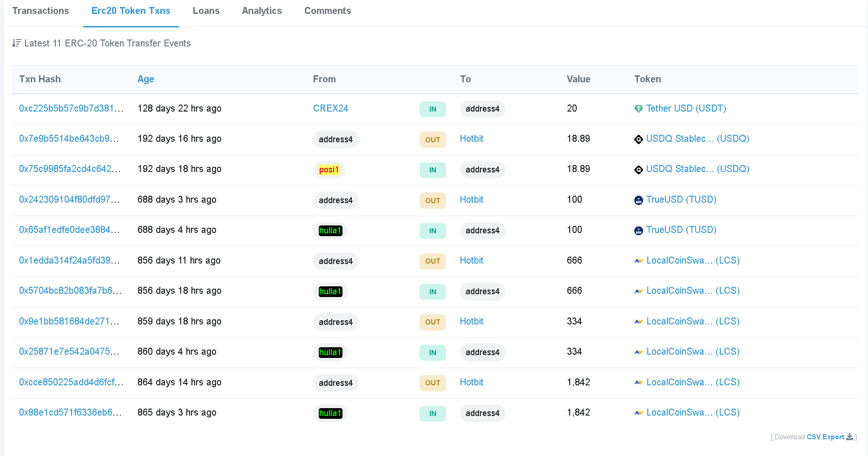Sort by the Age column header

145,79
